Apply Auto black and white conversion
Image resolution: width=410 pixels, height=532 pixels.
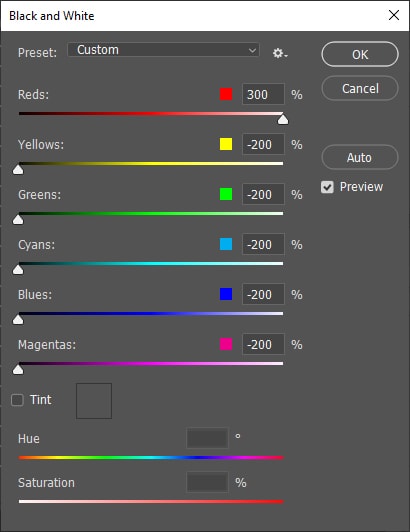tap(360, 157)
